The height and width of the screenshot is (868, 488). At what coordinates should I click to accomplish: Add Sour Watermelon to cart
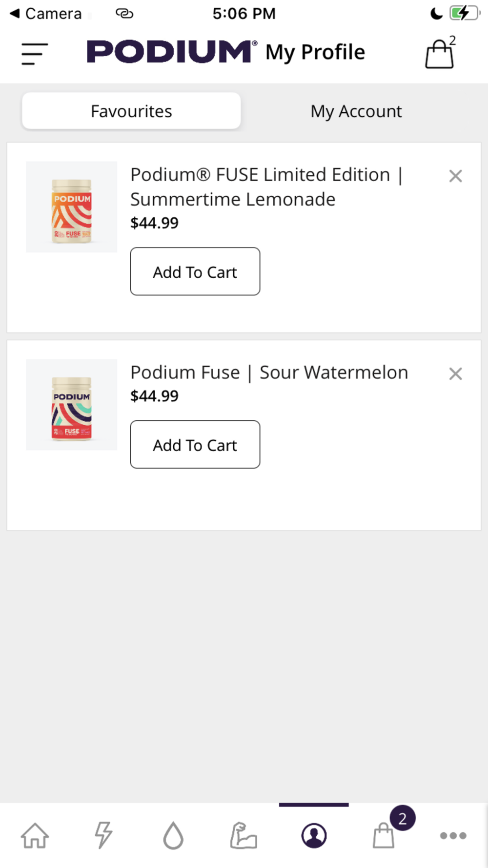(195, 444)
